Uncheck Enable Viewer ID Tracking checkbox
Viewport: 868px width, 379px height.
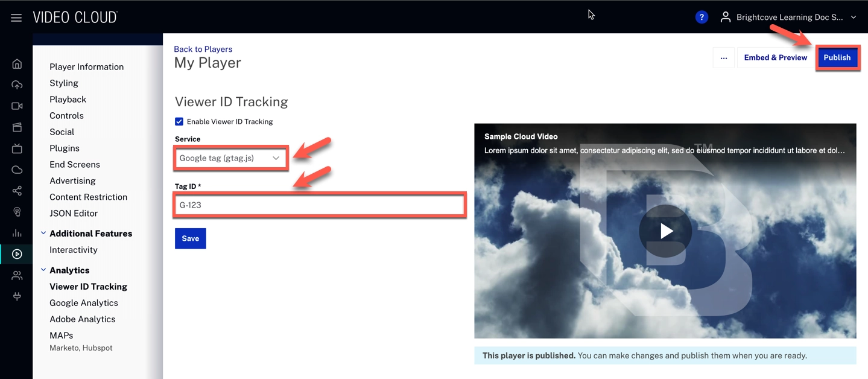(x=179, y=121)
